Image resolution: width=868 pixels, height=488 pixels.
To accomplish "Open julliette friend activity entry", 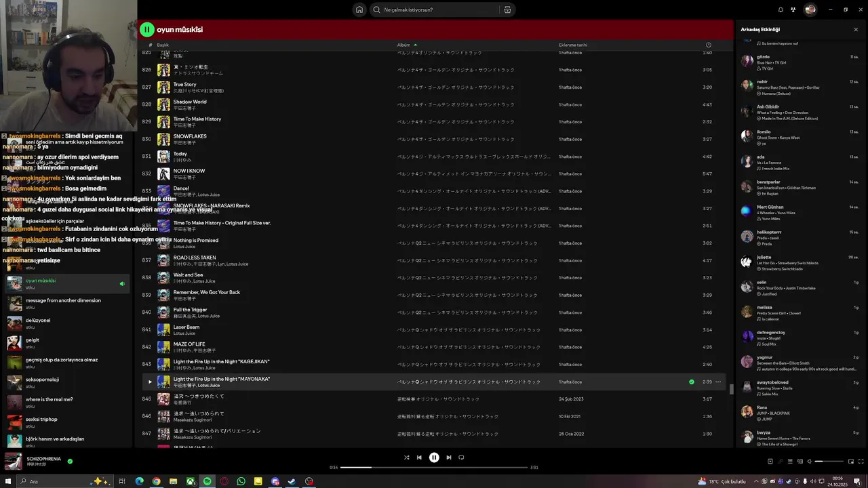I will pos(800,262).
